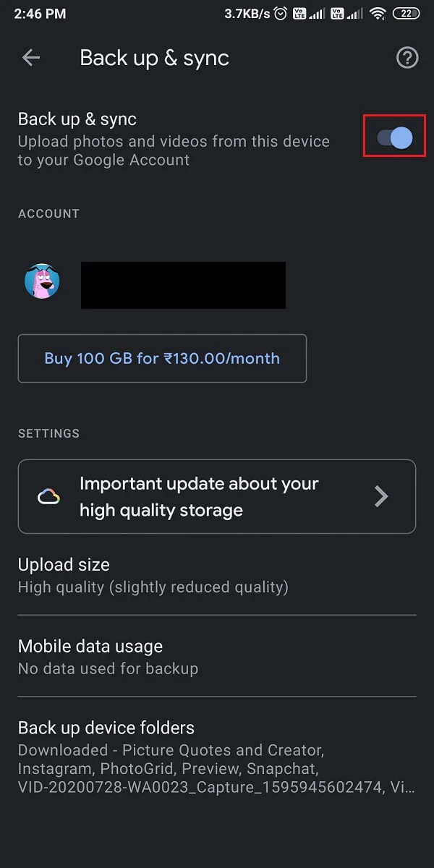
Task: Open the help question mark icon
Action: (x=407, y=58)
